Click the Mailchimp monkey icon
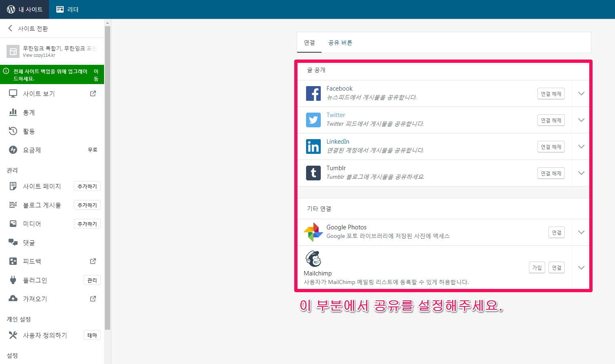 pyautogui.click(x=313, y=259)
